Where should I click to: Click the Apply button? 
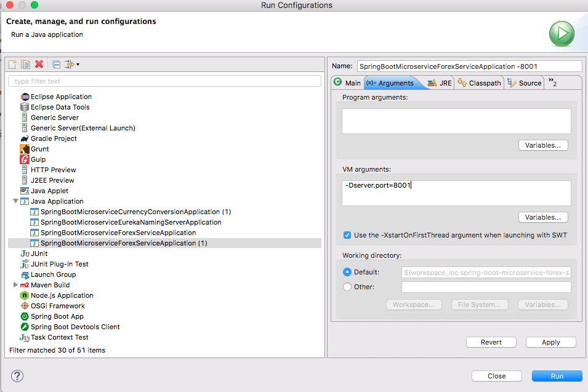(x=550, y=342)
